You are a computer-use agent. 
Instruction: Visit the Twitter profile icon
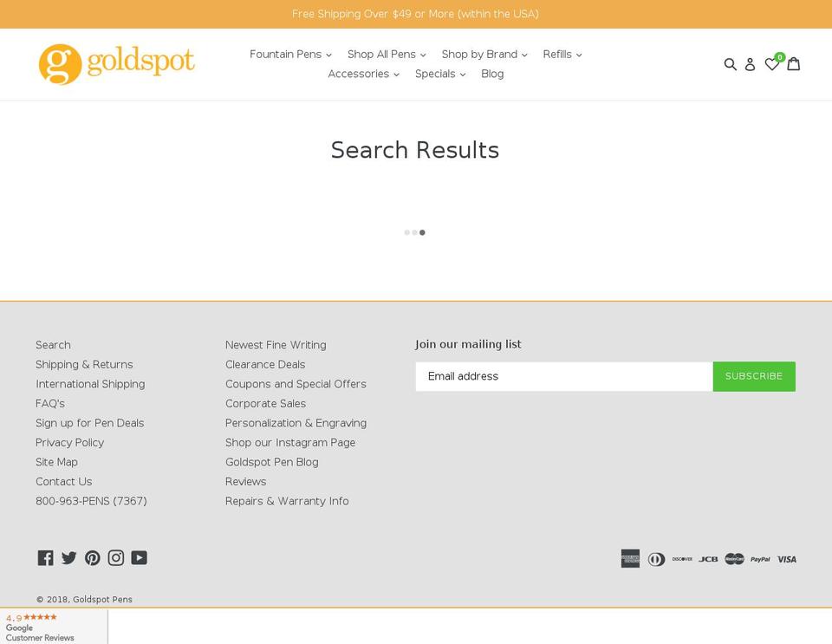click(69, 557)
